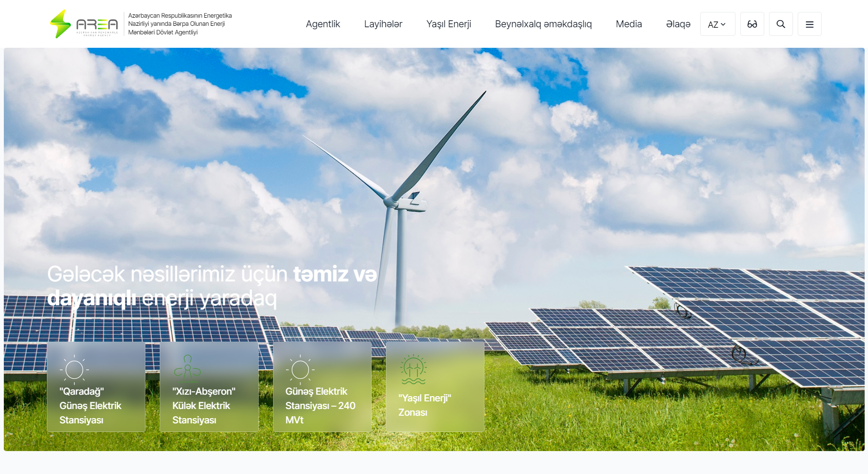The height and width of the screenshot is (474, 868).
Task: Click the Yaşıl Enerji Zonası turbine icon
Action: point(413,369)
